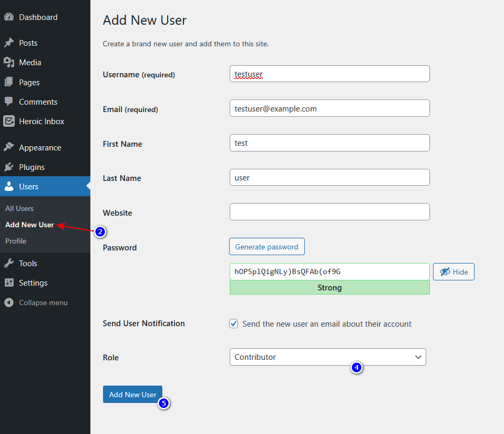Open the Tools menu item
This screenshot has width=504, height=434.
tap(28, 263)
